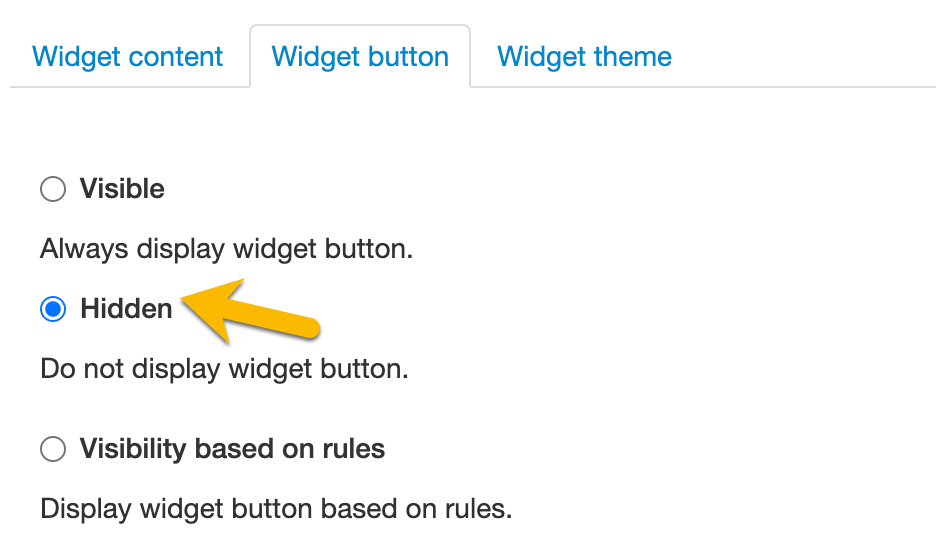Click the selected Hidden radio button
Screen dimensions: 942x548
[x=53, y=309]
